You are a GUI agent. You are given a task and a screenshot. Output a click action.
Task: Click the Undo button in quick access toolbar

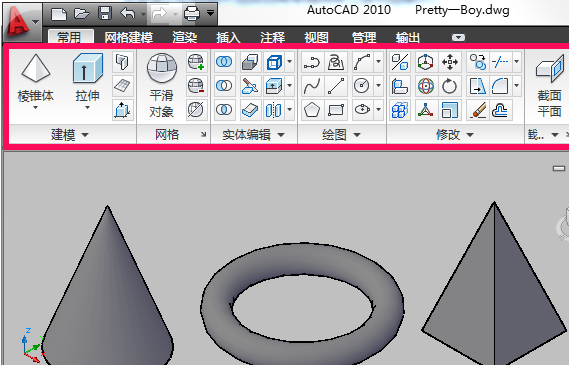tap(127, 14)
